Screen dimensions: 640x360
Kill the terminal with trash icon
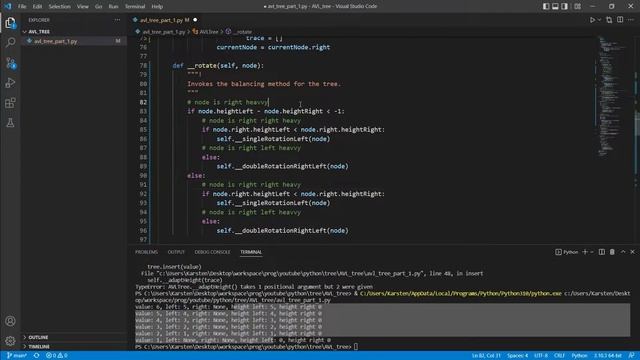[612, 252]
